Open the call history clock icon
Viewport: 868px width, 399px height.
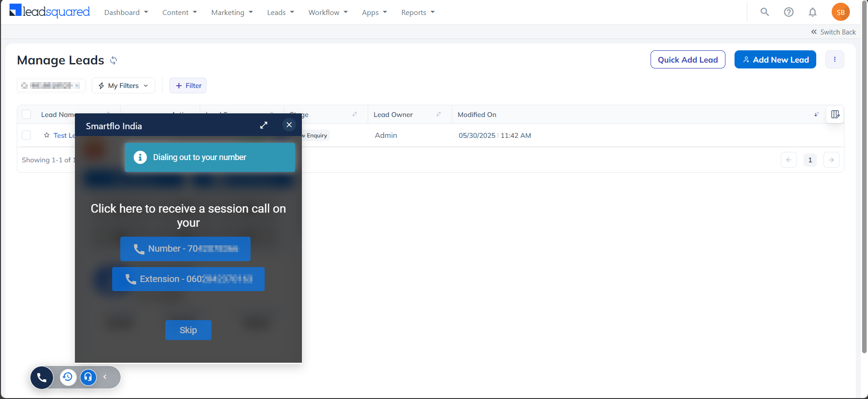(x=68, y=377)
